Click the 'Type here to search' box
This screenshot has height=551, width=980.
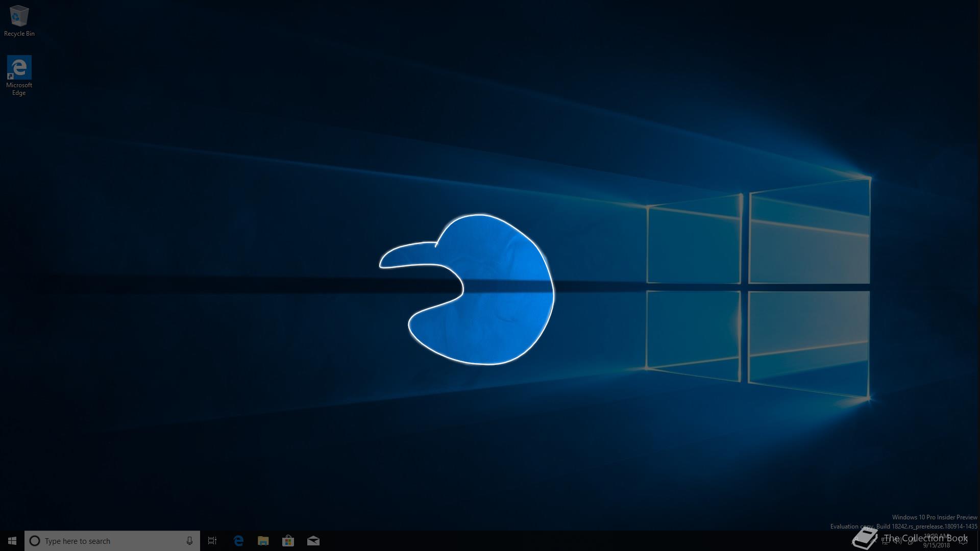(x=112, y=541)
